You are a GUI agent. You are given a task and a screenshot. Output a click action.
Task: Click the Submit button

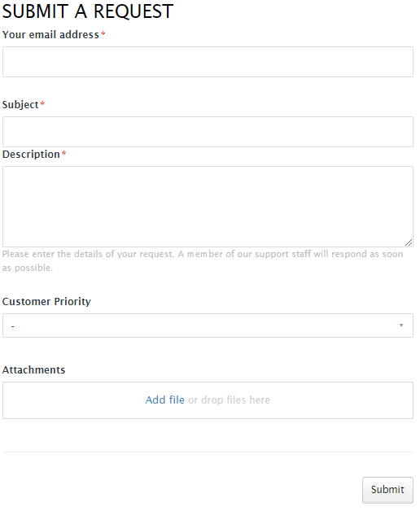387,490
